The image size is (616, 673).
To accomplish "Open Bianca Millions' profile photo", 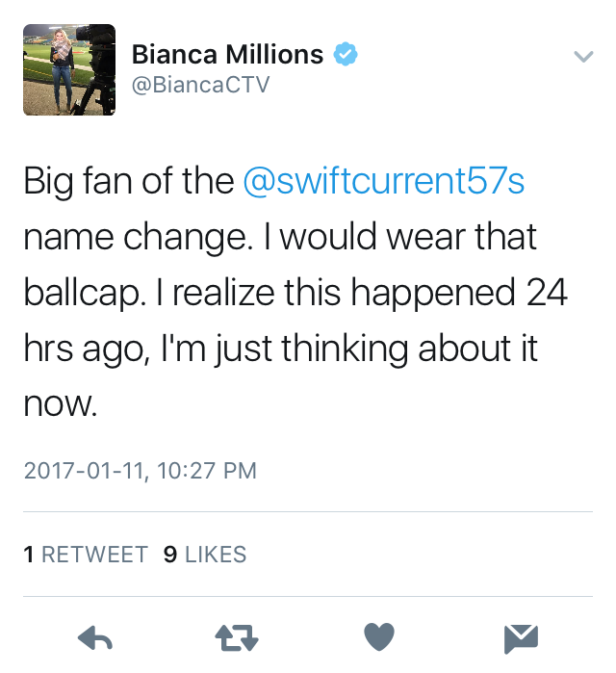I will [69, 70].
